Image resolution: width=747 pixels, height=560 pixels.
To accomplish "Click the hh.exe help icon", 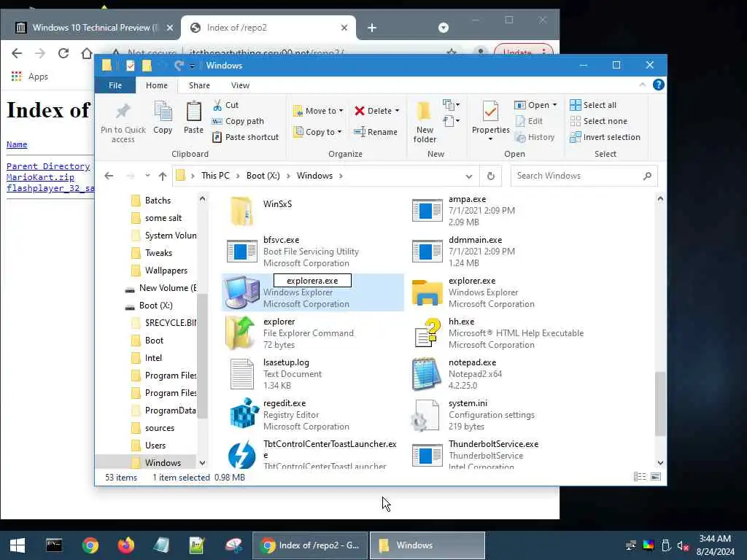I will pos(427,332).
